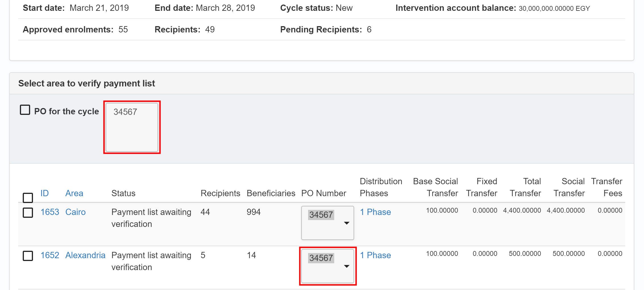Sort the table by Area column
Viewport: 644px width, 290px height.
coord(74,193)
